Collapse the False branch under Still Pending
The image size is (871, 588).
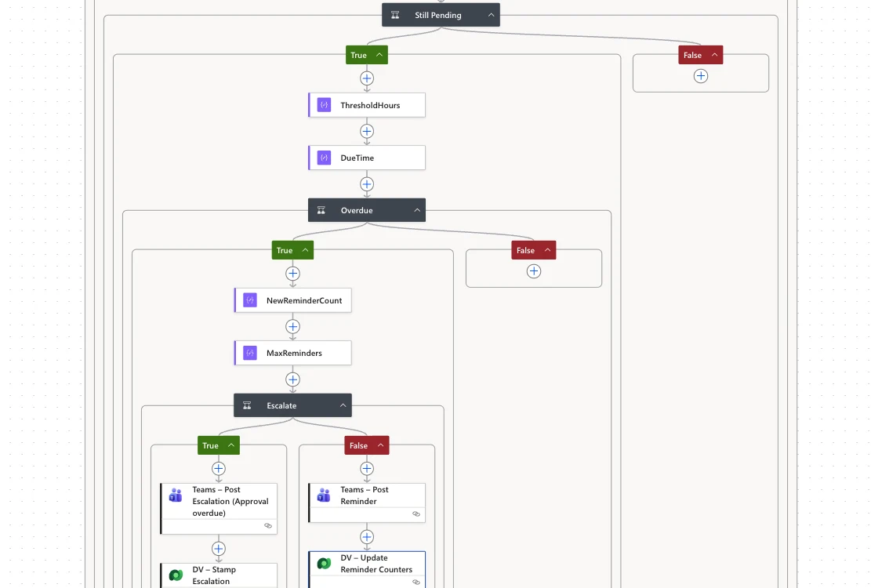(x=714, y=55)
